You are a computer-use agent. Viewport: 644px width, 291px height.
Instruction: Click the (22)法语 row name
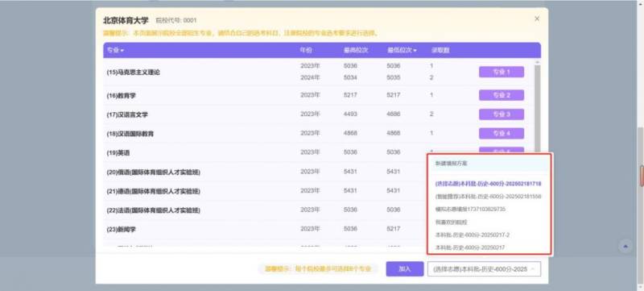coord(153,210)
